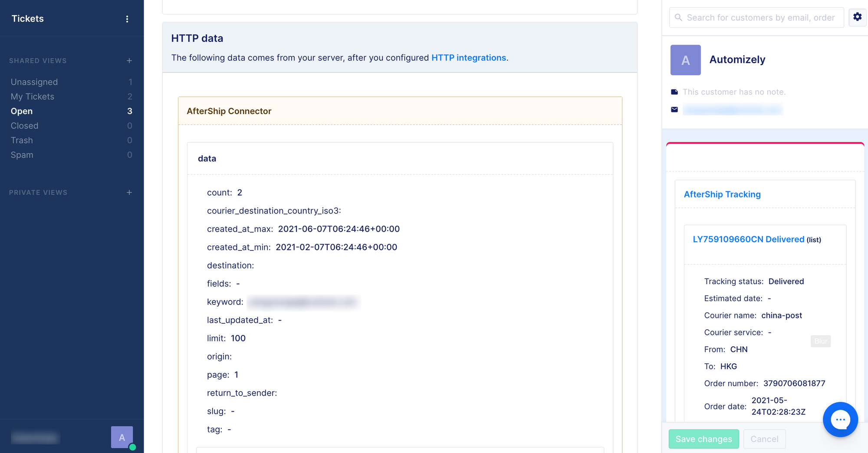Screen dimensions: 868x453
Task: Click the Tickets sidebar title
Action: click(x=28, y=19)
